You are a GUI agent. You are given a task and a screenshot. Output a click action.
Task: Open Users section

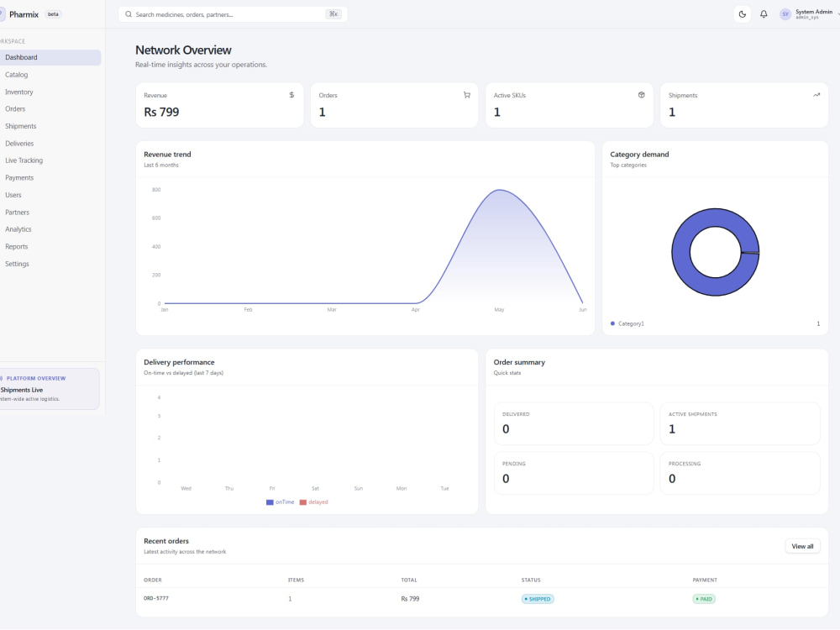50,195
